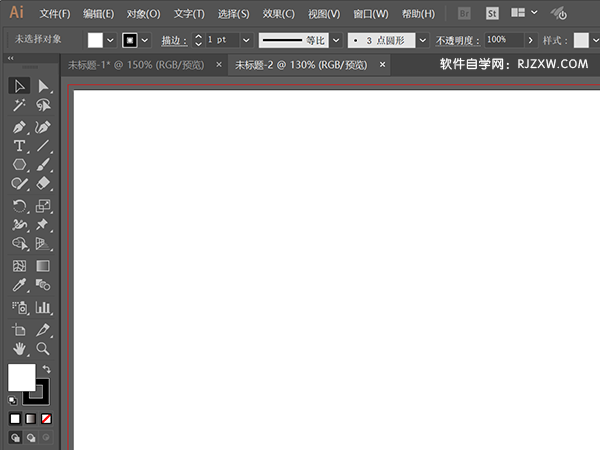The width and height of the screenshot is (600, 450).
Task: Open the 文字(T) menu
Action: 189,14
